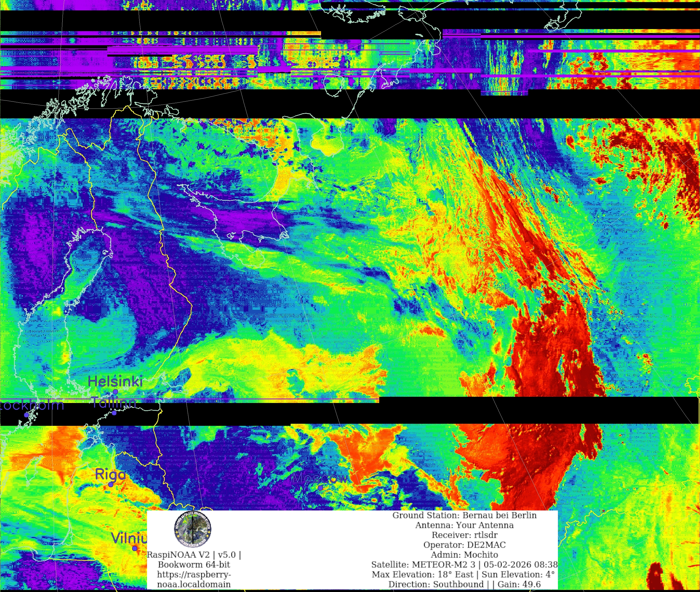Select the Vilnius map label
The image size is (700, 592).
129,538
